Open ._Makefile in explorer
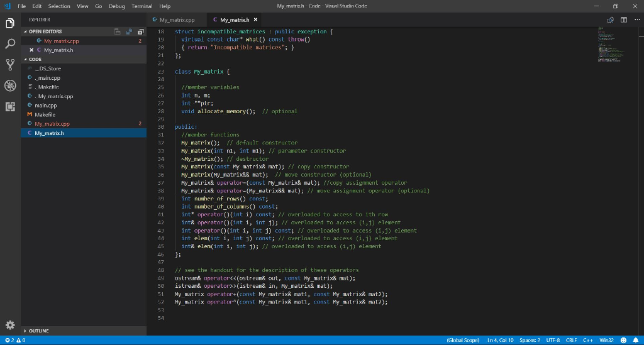Image resolution: width=644 pixels, height=345 pixels. click(84, 87)
